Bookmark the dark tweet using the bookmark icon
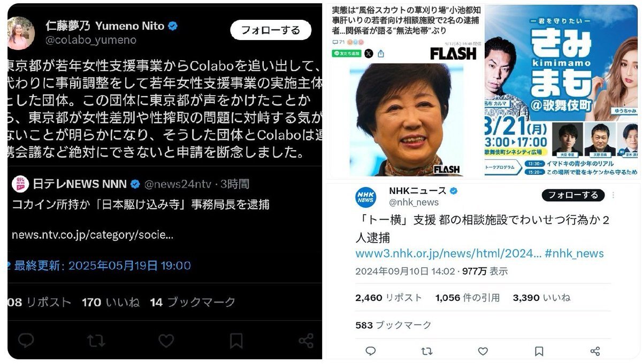This screenshot has height=364, width=642. (236, 340)
